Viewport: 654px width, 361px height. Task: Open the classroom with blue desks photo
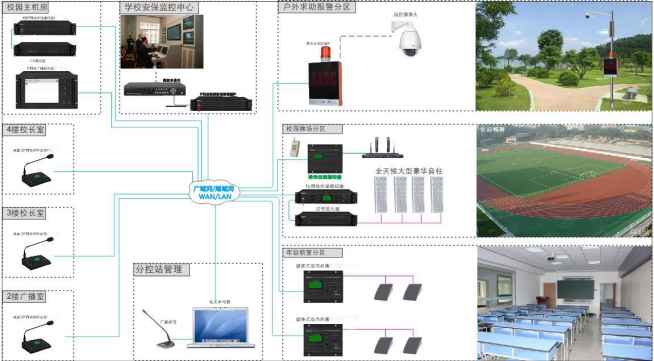pyautogui.click(x=565, y=303)
